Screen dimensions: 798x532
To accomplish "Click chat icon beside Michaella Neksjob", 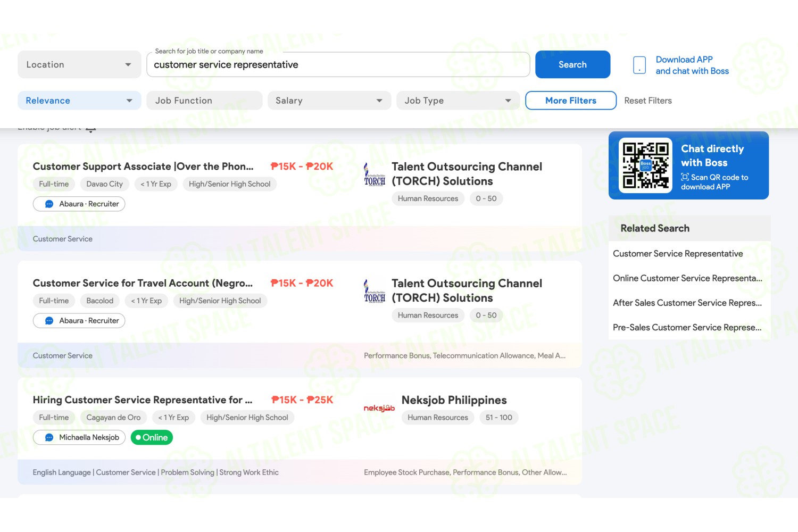I will 49,437.
